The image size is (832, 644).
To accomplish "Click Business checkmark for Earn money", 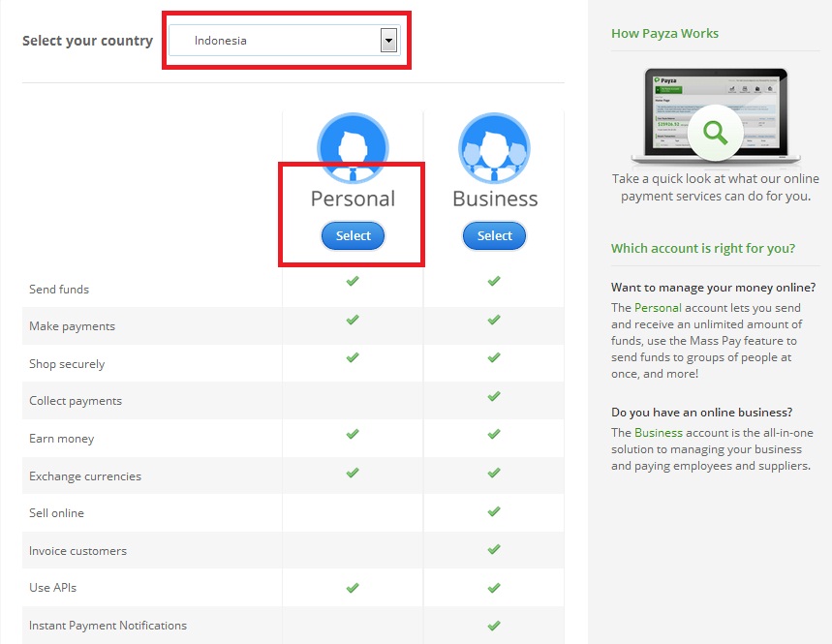I will [494, 434].
